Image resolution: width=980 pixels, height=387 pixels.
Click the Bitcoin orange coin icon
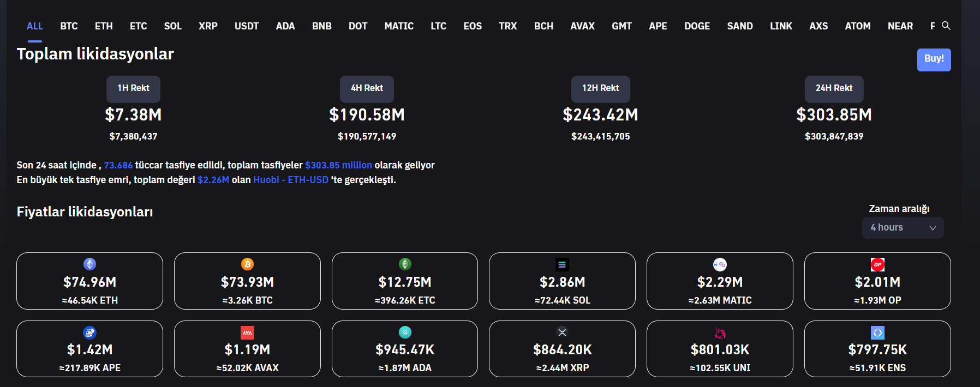point(247,264)
